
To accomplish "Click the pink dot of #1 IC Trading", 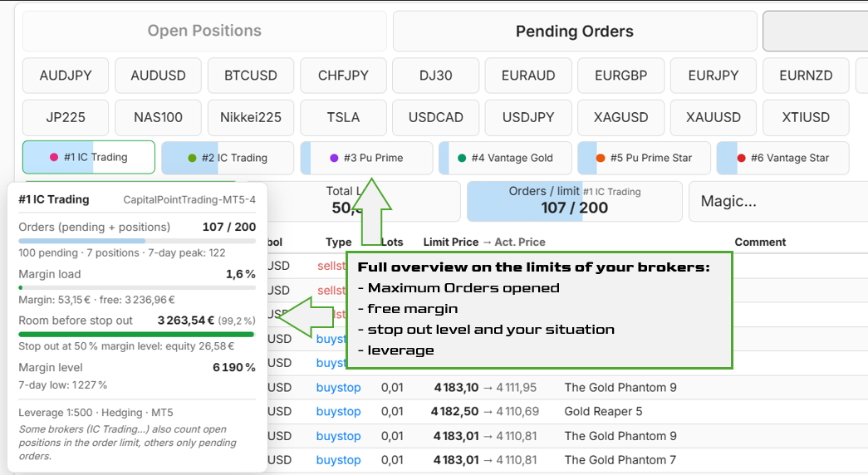I will pos(54,157).
